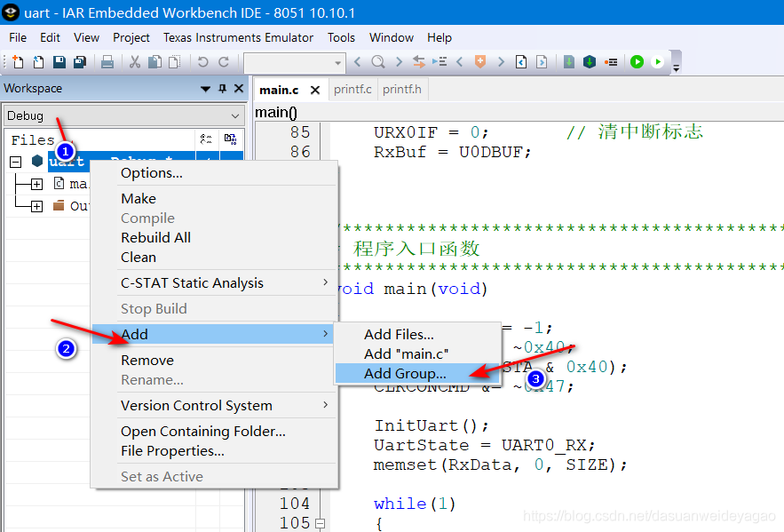Click the Cut scissors icon

134,62
